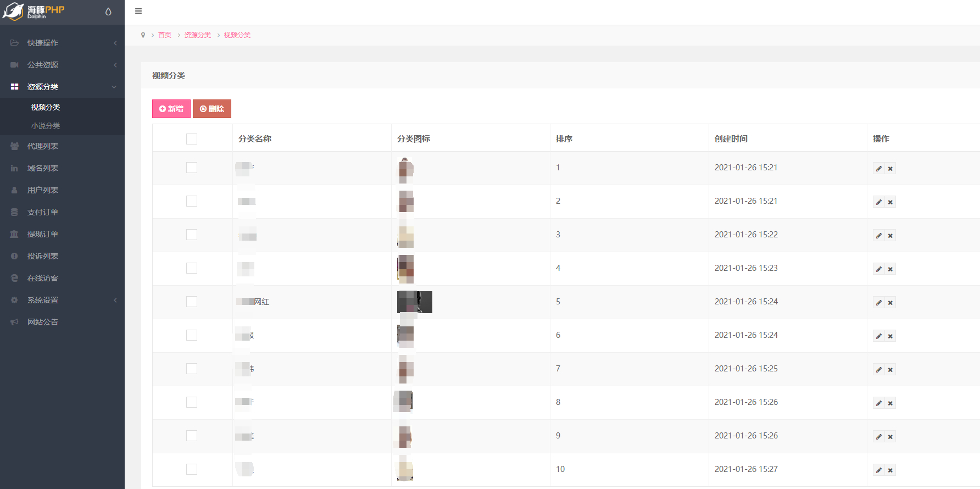Image resolution: width=980 pixels, height=489 pixels.
Task: Check the box for sort order 7 row
Action: point(192,369)
